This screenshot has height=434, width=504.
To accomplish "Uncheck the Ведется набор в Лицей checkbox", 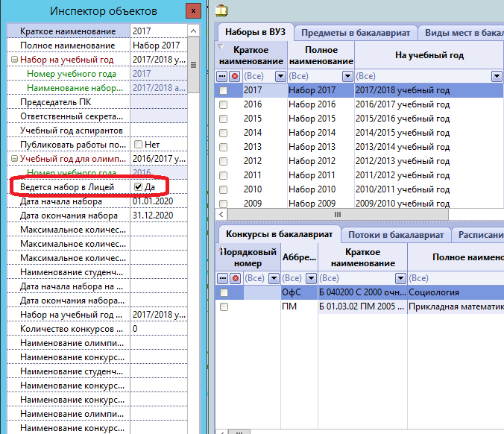I will tap(138, 186).
